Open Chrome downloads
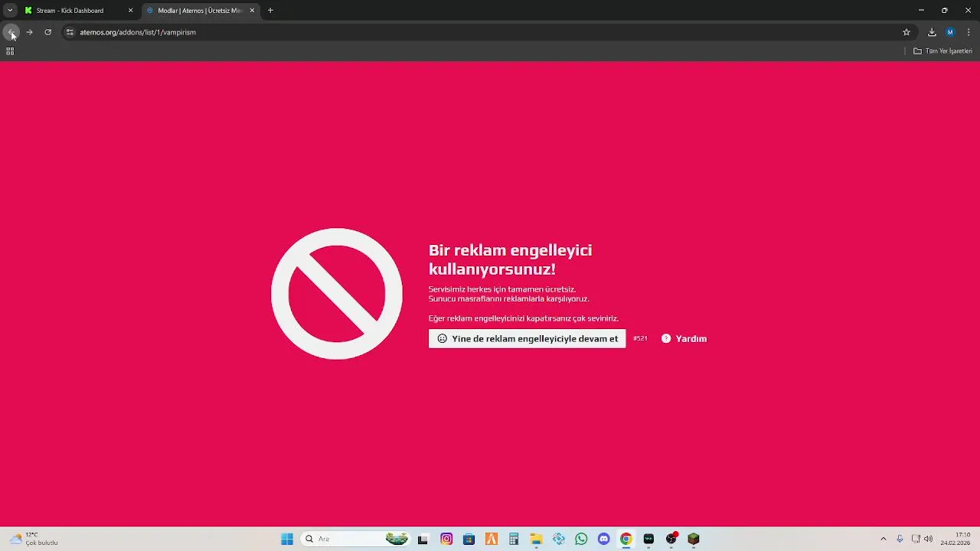Viewport: 980px width, 551px height. (x=932, y=32)
